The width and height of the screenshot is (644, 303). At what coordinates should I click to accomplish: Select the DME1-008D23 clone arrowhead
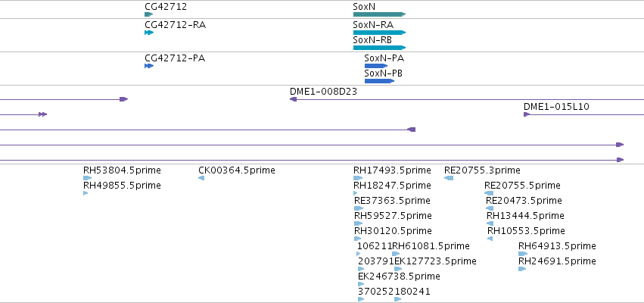click(x=294, y=99)
